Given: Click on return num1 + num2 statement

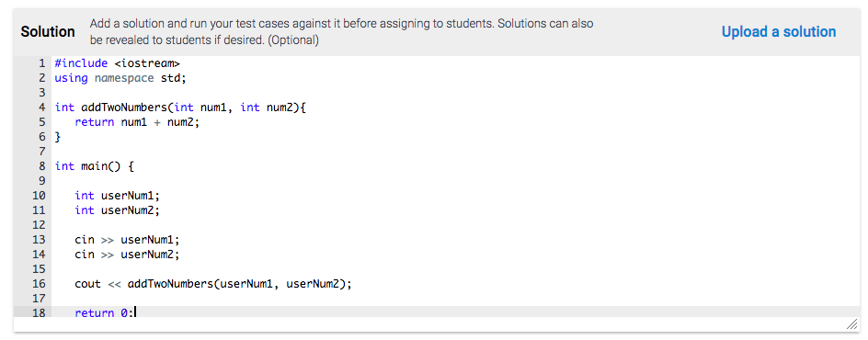Looking at the screenshot, I should [x=137, y=122].
